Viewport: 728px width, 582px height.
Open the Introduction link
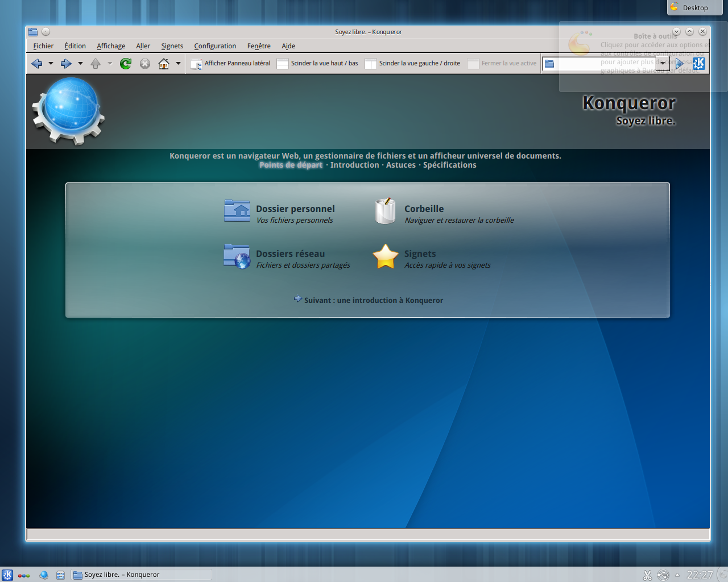coord(354,165)
